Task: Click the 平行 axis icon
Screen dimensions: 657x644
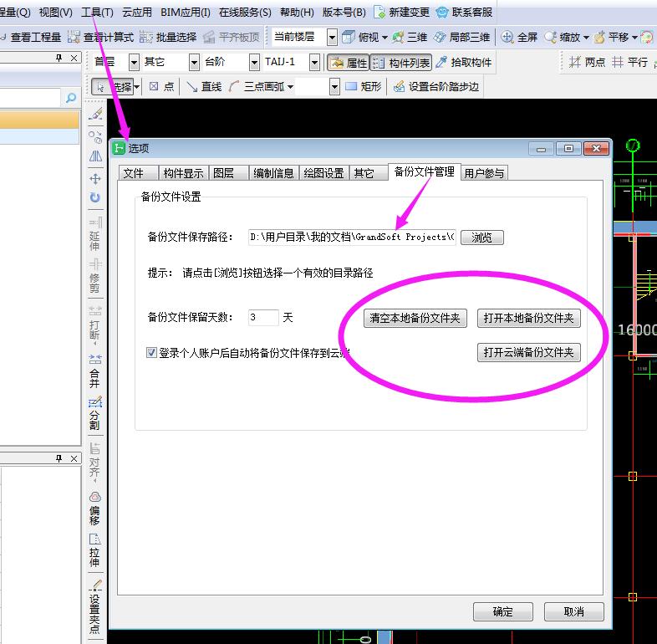Action: pyautogui.click(x=617, y=63)
